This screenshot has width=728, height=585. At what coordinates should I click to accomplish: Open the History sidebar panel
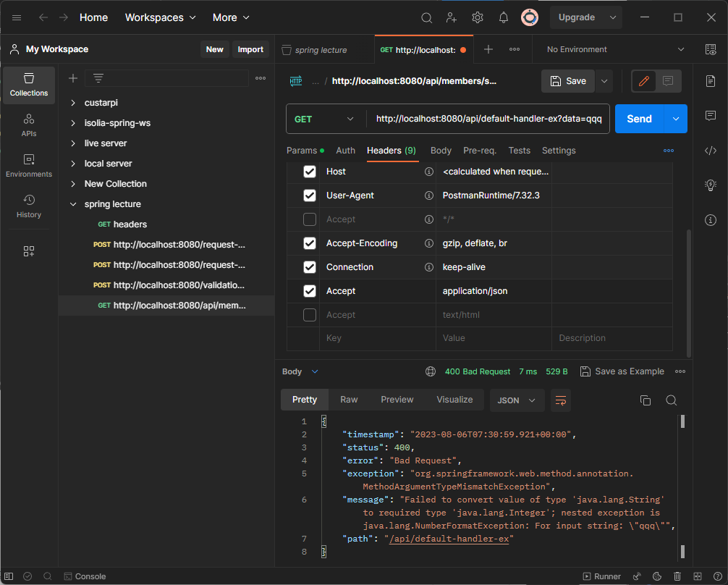pyautogui.click(x=29, y=206)
